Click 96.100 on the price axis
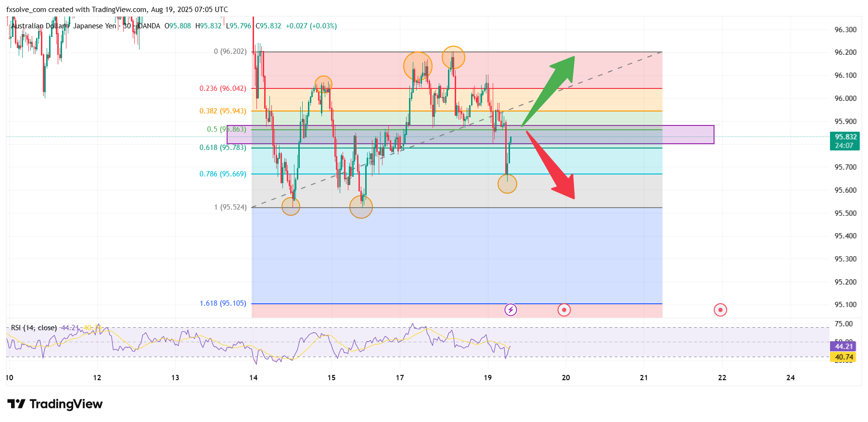 pyautogui.click(x=845, y=75)
